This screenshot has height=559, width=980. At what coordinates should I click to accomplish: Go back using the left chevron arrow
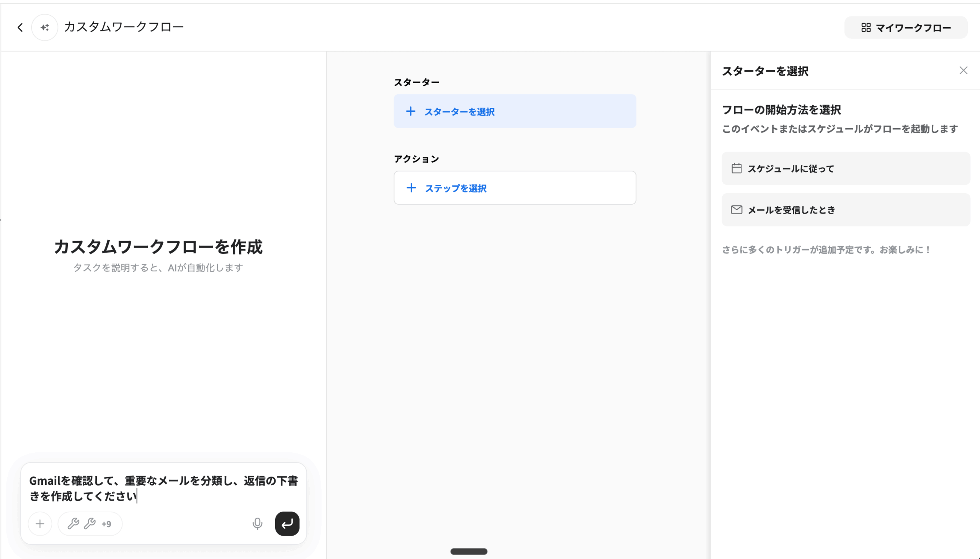(20, 27)
